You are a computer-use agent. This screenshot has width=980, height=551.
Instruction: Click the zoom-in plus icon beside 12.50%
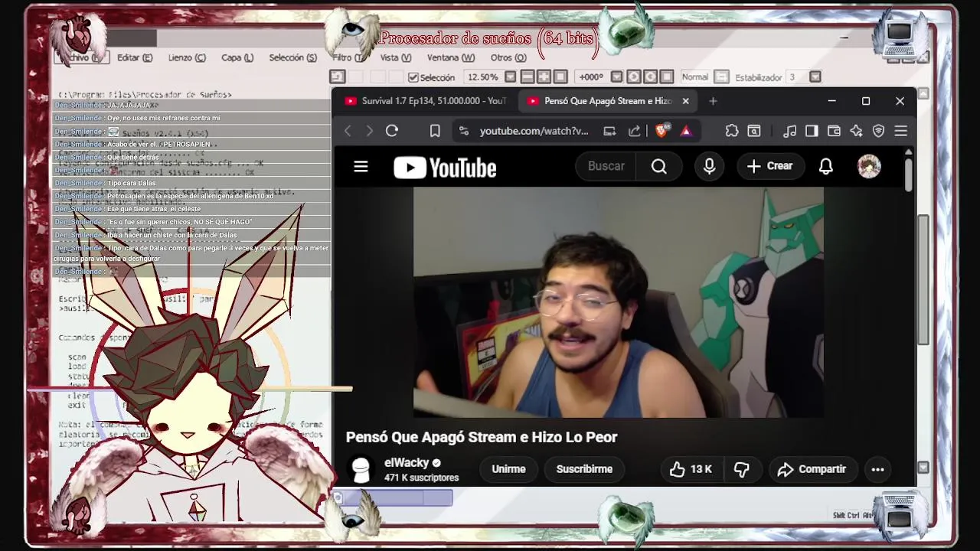coord(544,77)
